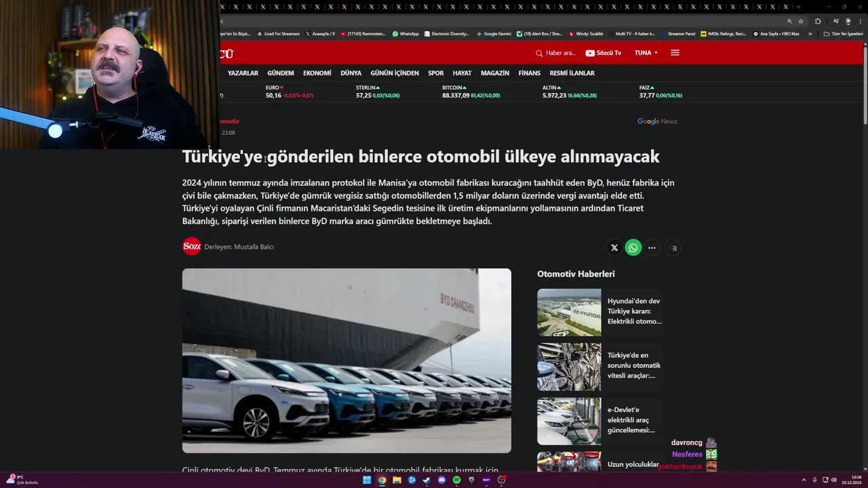Viewport: 868px width, 488px height.
Task: Open Windy: Sıcaklık bookmark
Action: [586, 33]
